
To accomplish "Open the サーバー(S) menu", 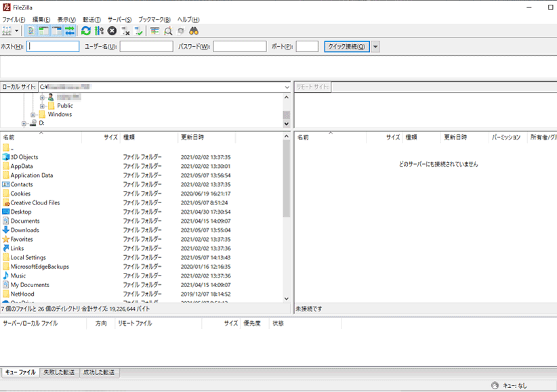I will coord(119,20).
